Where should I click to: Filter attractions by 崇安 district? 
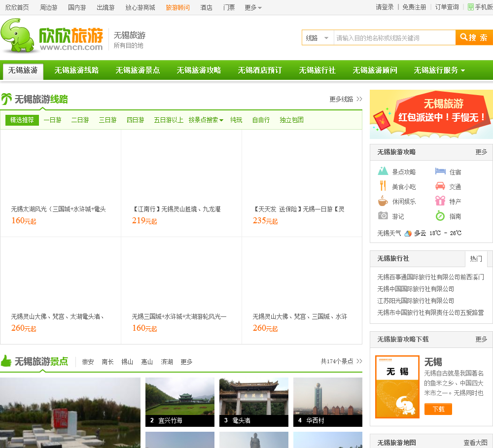[x=88, y=362]
